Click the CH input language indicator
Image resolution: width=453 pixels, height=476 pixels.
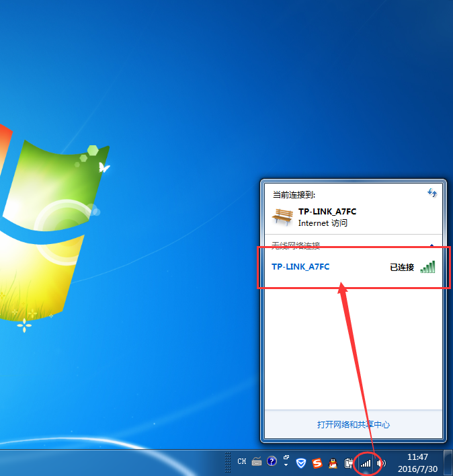point(242,461)
